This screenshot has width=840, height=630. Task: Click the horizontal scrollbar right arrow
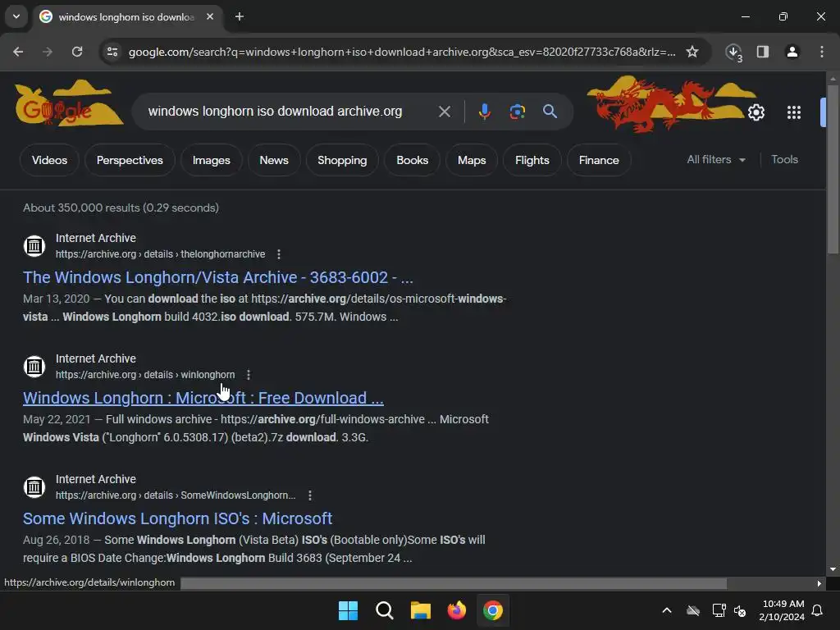click(819, 583)
